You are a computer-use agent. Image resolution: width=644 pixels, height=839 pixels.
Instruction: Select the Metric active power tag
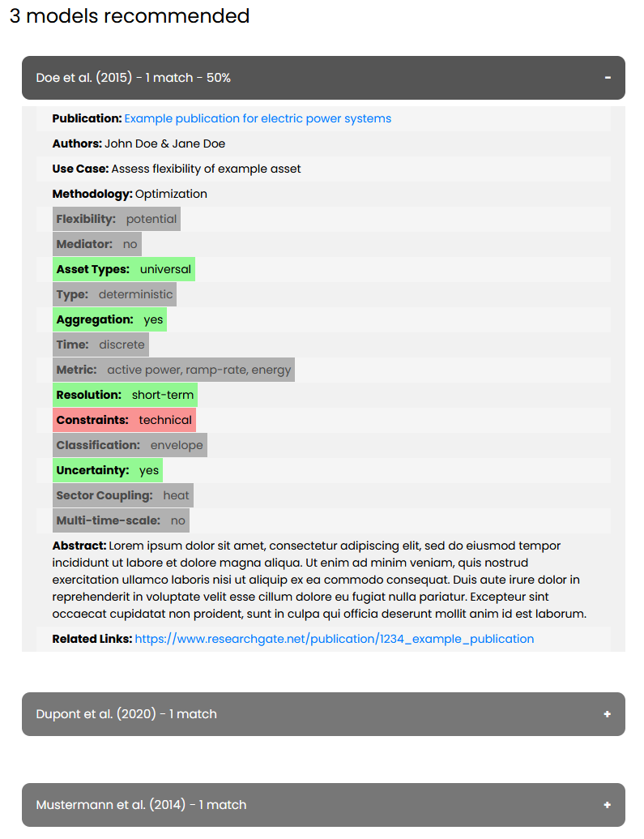coord(173,370)
